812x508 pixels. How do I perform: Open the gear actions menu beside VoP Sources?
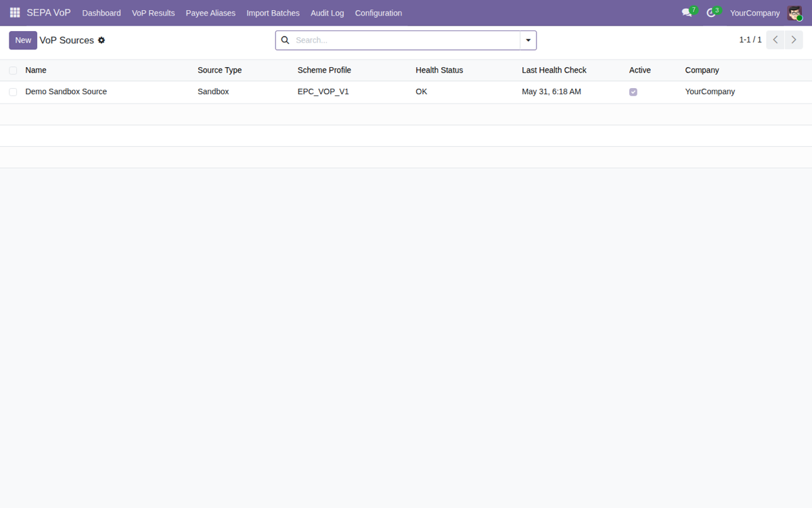[x=101, y=41]
